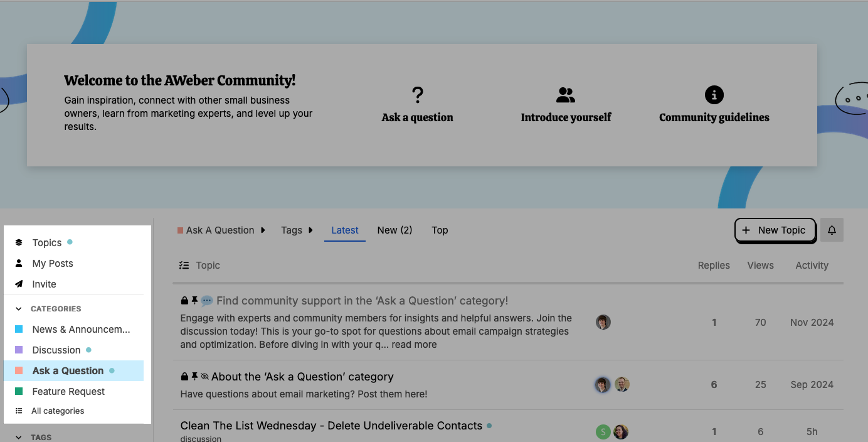Collapse the CATEGORIES section chevron
Image resolution: width=868 pixels, height=442 pixels.
[18, 308]
